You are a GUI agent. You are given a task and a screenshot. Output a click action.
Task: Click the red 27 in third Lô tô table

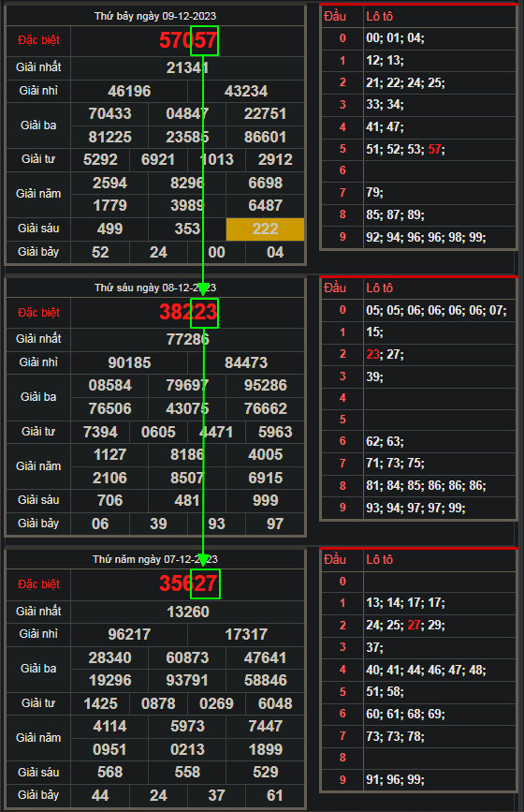[x=414, y=625]
